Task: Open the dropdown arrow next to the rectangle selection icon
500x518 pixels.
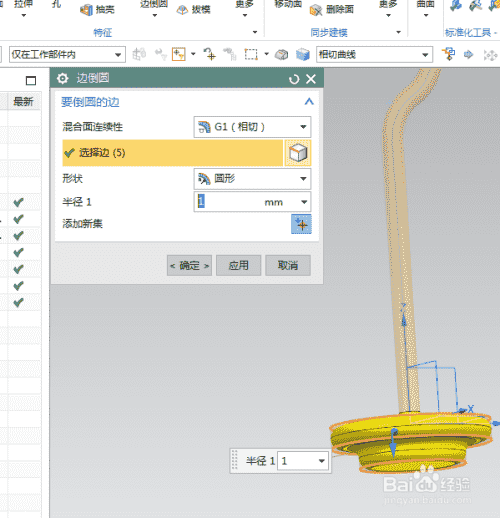Action: click(x=266, y=54)
